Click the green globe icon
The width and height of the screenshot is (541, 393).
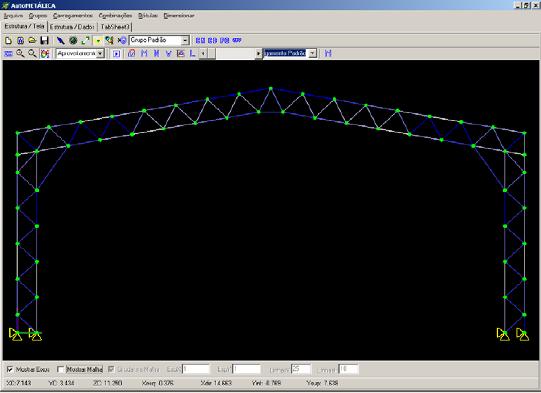click(x=73, y=40)
